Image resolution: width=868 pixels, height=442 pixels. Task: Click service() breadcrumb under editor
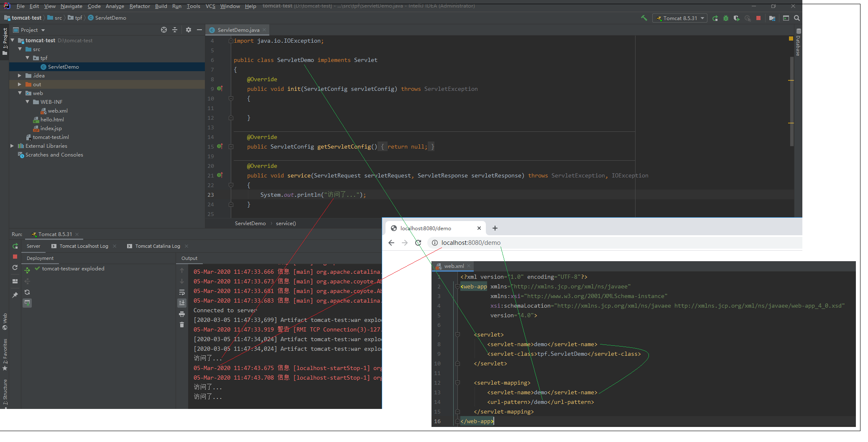286,223
